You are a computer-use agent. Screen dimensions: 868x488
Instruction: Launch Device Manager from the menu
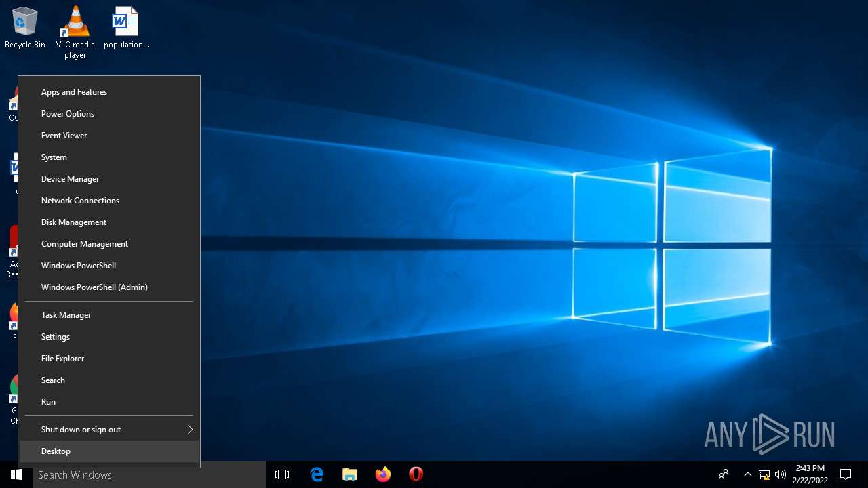pos(109,179)
